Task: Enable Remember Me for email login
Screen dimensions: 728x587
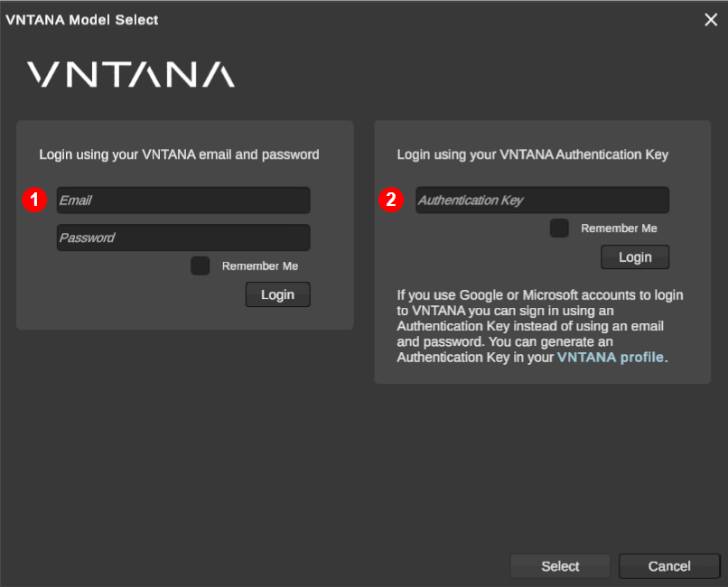Action: 200,266
